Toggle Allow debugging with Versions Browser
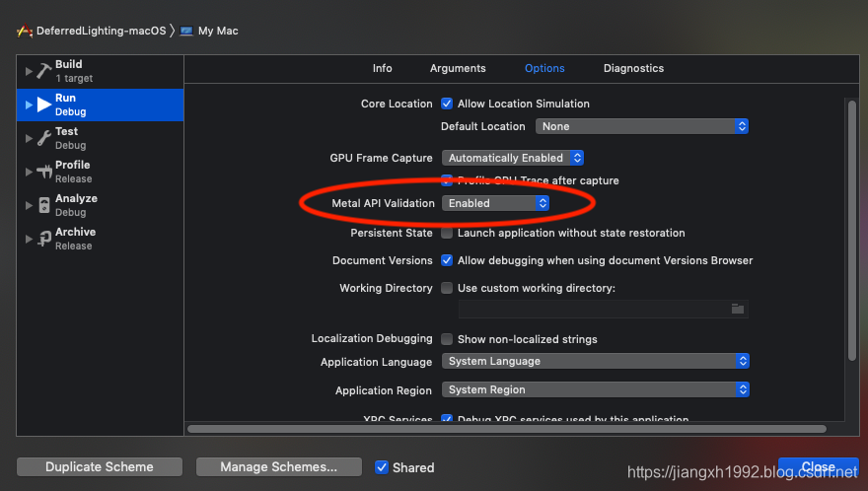 (447, 260)
